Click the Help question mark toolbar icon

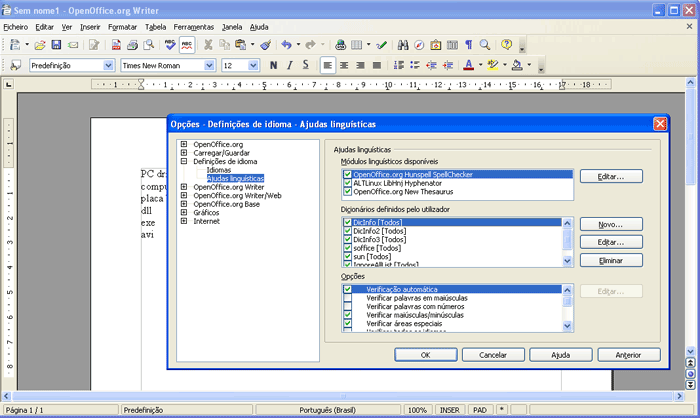(x=507, y=45)
